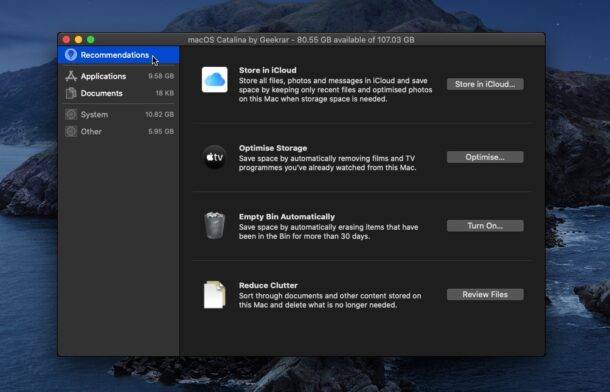Click the Apple TV icon
Image resolution: width=610 pixels, height=392 pixels.
(214, 158)
